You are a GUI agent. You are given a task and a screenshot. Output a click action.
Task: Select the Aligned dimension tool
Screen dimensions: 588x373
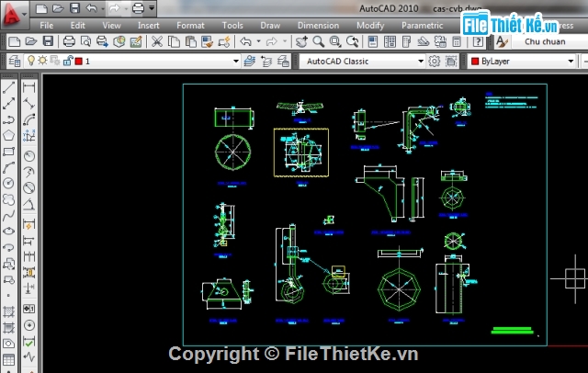[x=28, y=104]
